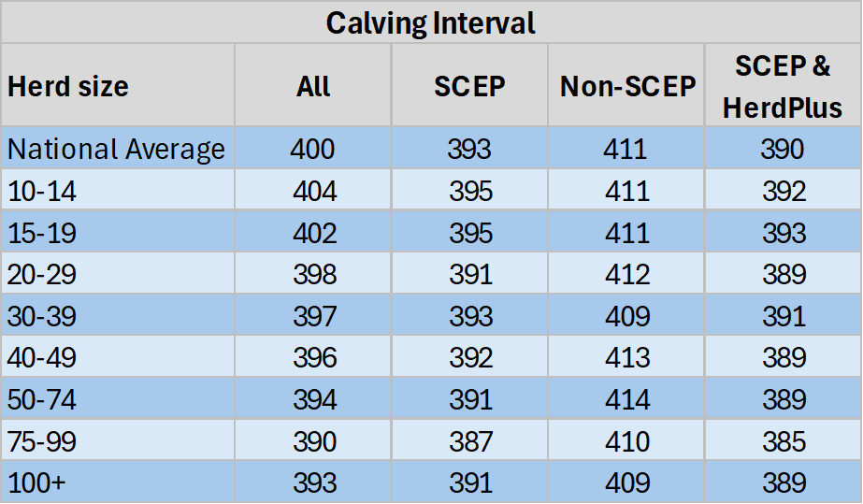
Task: Click the SCEP & HerdPlus value 385
Action: tap(782, 440)
